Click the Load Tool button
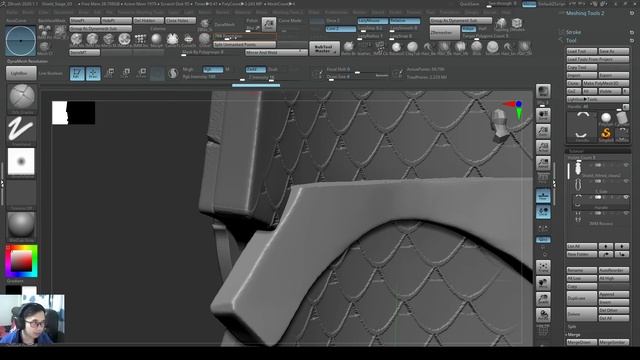 (x=582, y=51)
